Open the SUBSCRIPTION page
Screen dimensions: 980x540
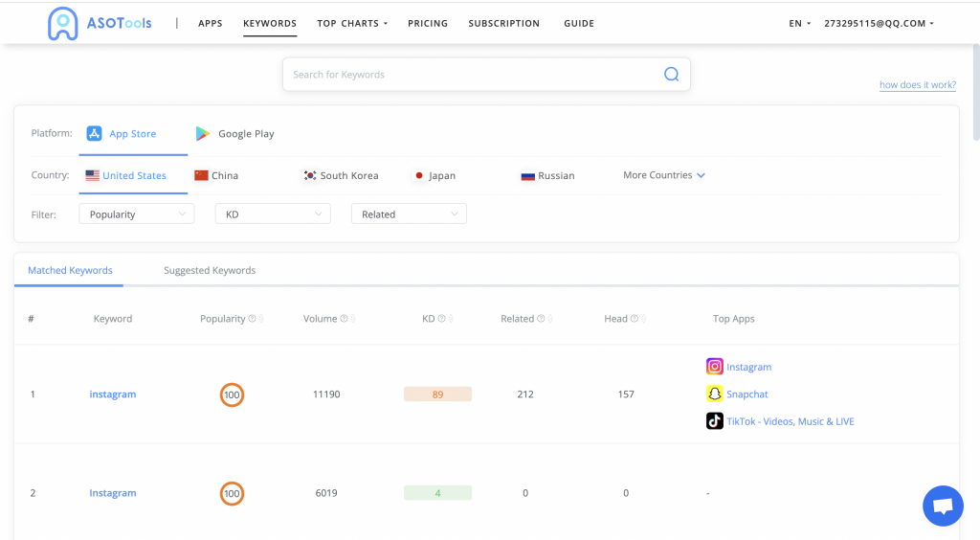[503, 23]
